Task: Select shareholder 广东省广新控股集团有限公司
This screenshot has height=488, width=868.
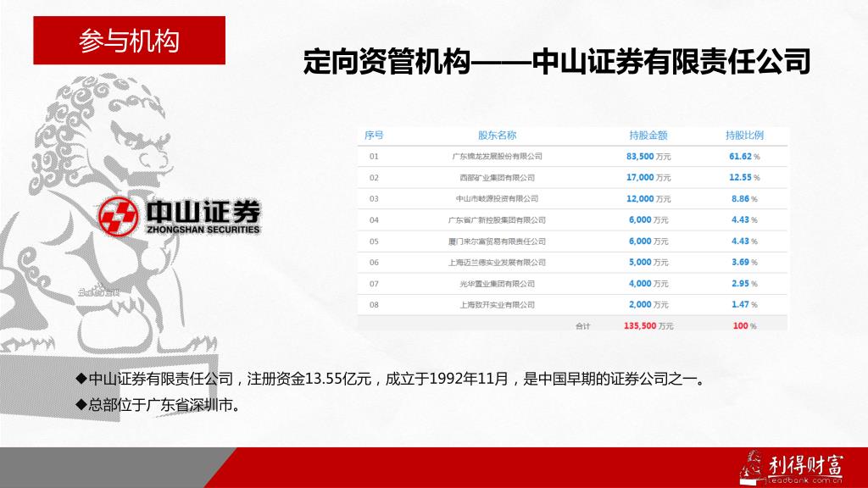Action: 497,220
